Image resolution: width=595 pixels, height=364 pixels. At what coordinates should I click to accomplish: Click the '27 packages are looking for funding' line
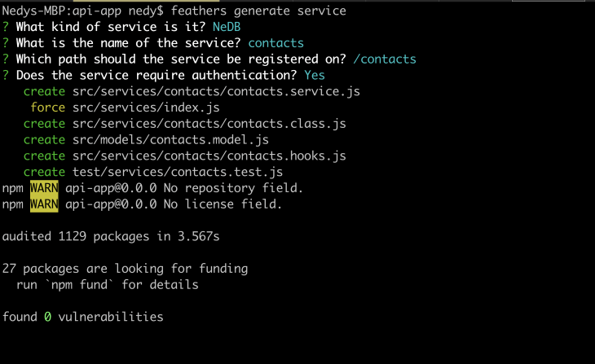(x=125, y=268)
